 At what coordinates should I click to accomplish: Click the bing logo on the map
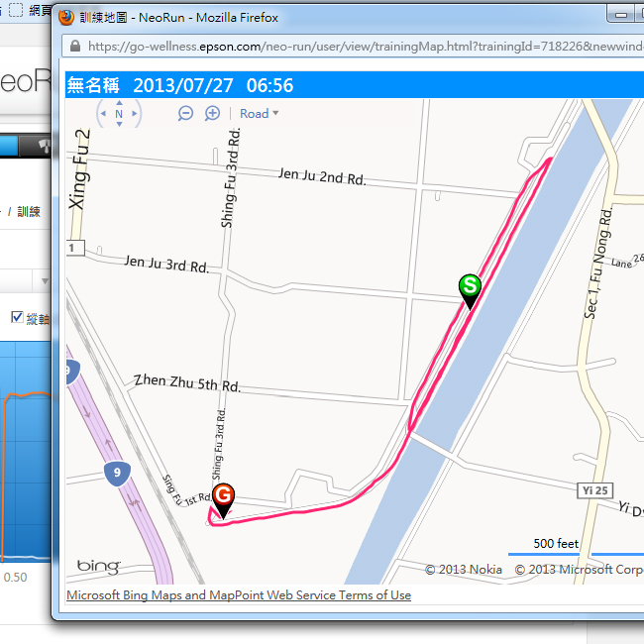tap(98, 567)
